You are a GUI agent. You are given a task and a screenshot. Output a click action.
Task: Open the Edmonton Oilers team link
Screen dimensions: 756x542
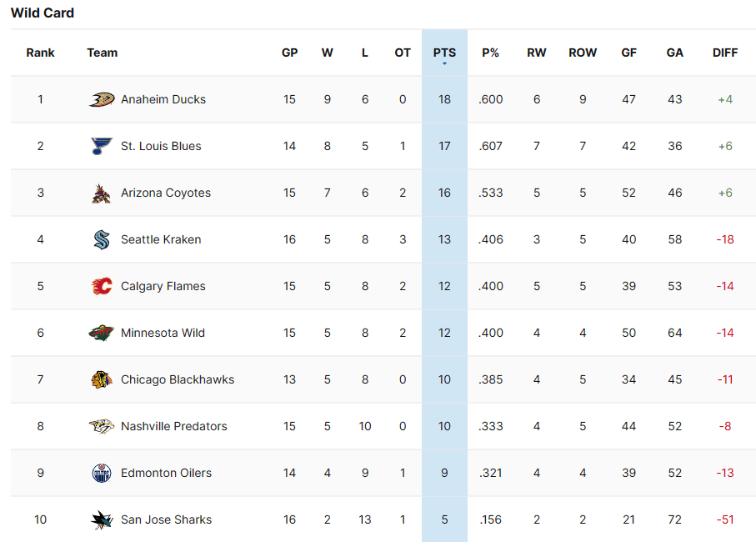click(166, 473)
